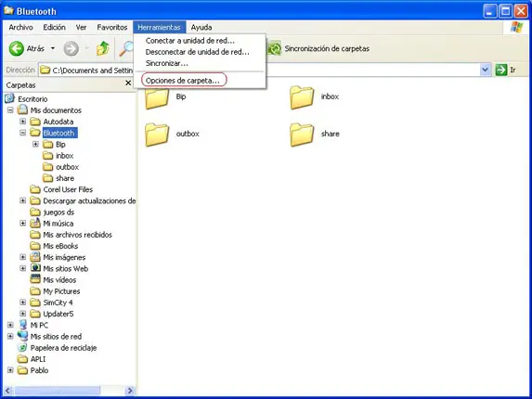Click Sincronización de carpetas toolbar icon

(275, 48)
